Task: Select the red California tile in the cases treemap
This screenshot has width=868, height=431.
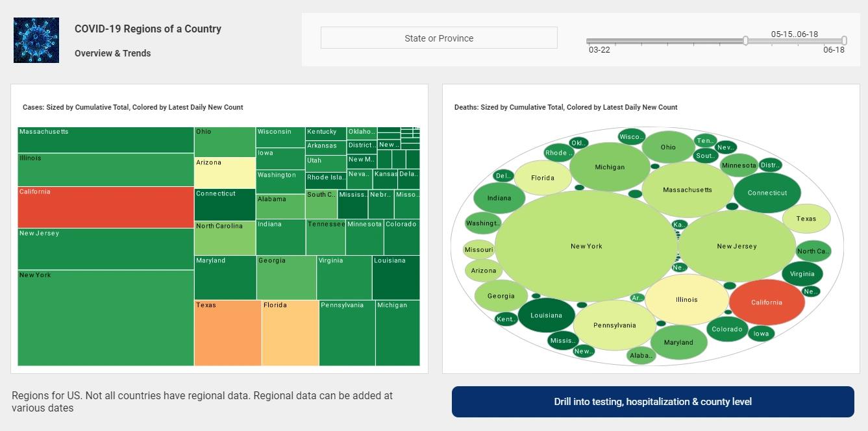Action: coord(105,206)
